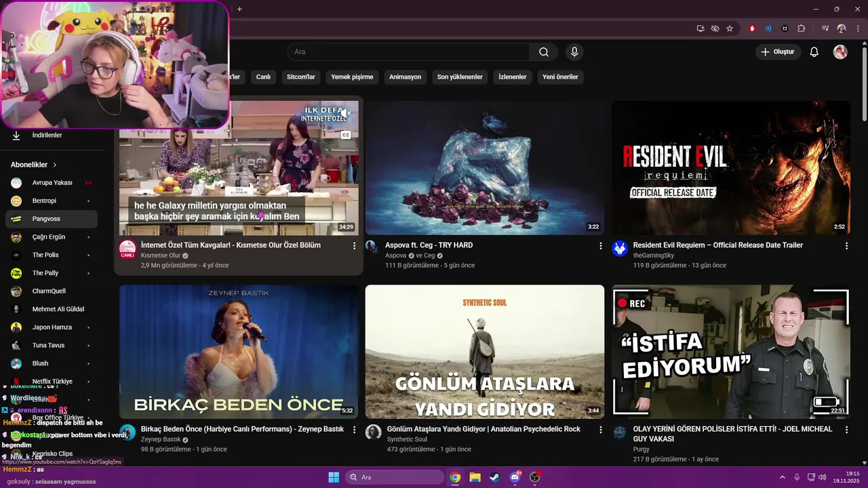The width and height of the screenshot is (868, 488).
Task: Open Zeynep Bastık channel avatar
Action: click(x=127, y=432)
